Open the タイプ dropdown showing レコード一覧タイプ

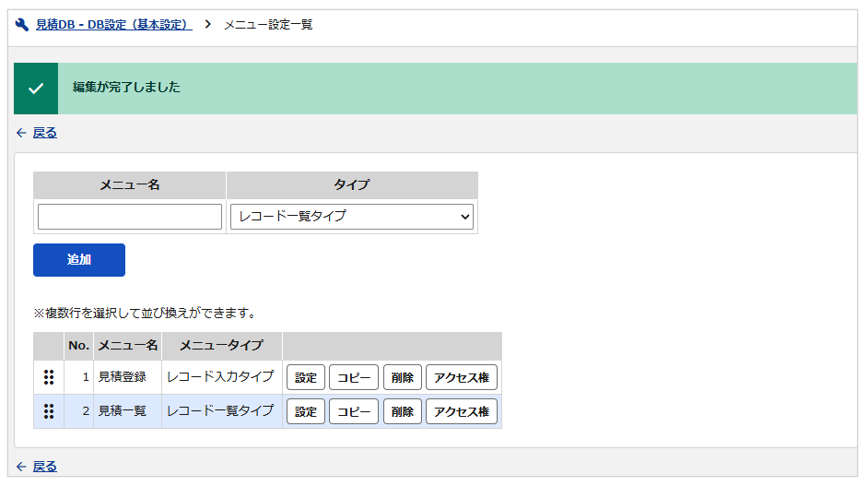pos(351,217)
